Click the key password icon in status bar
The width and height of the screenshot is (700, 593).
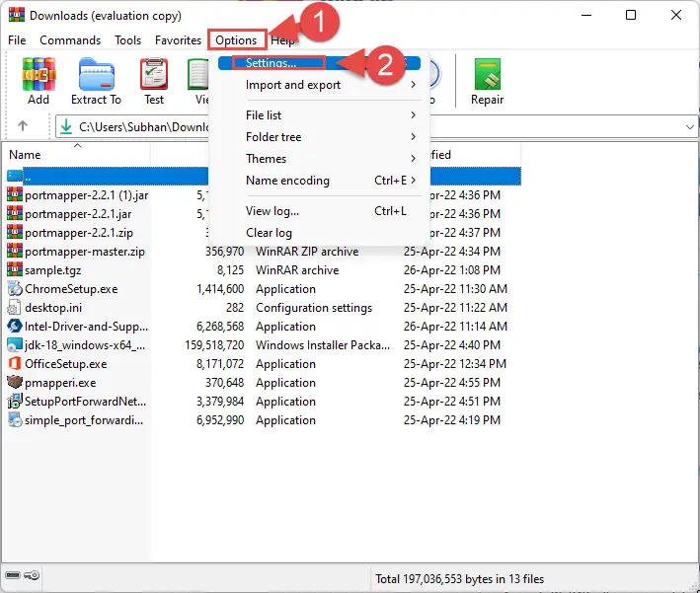click(x=32, y=574)
